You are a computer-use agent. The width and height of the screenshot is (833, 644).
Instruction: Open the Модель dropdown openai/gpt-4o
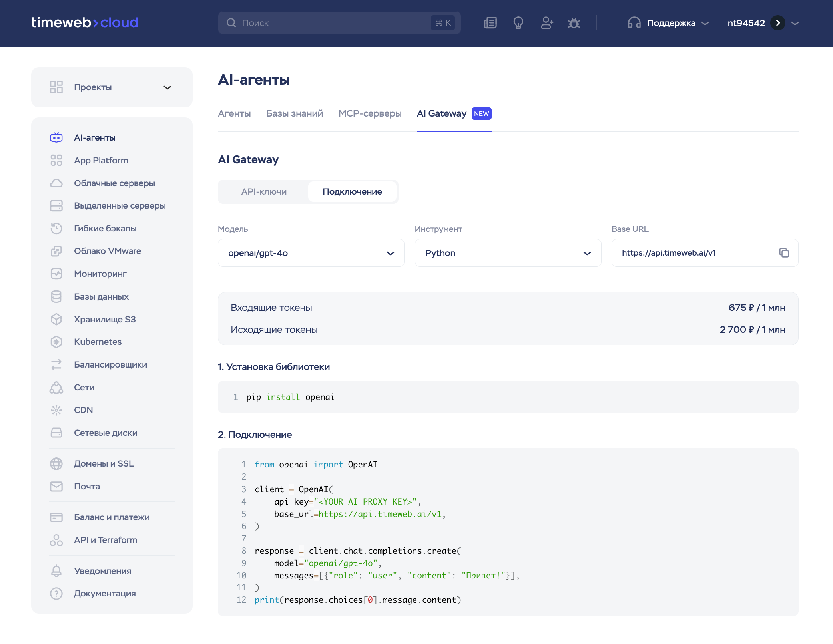coord(311,253)
